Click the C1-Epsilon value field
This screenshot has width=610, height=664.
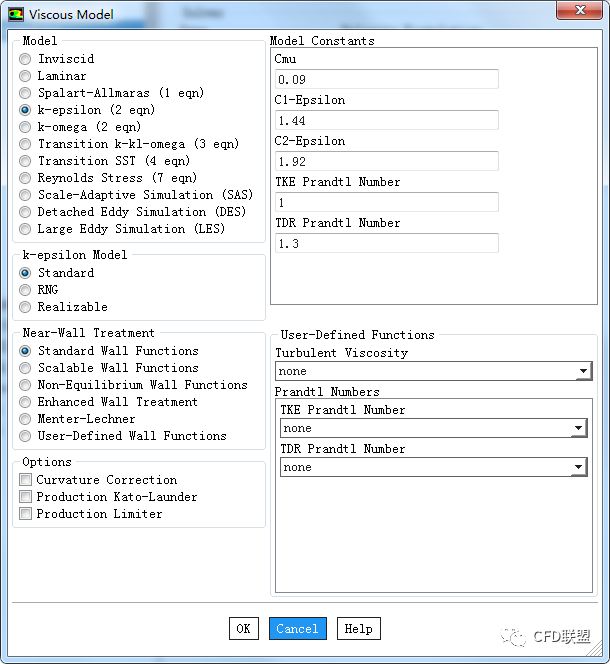pos(387,120)
